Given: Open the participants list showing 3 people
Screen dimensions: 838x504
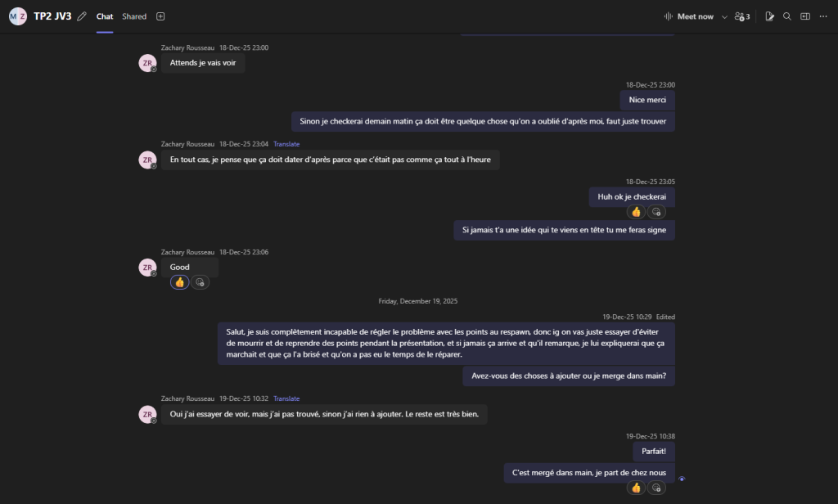Looking at the screenshot, I should [x=742, y=16].
